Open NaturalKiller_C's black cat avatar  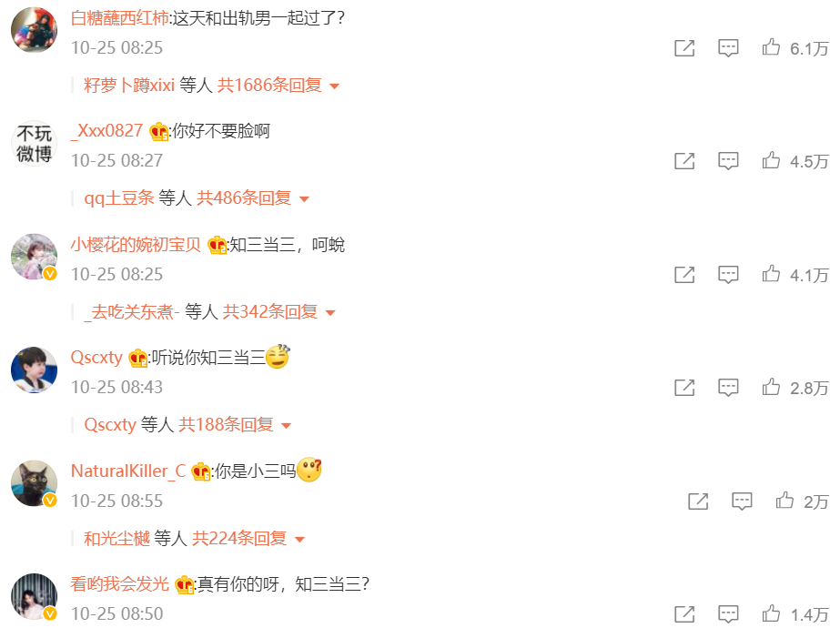35,482
